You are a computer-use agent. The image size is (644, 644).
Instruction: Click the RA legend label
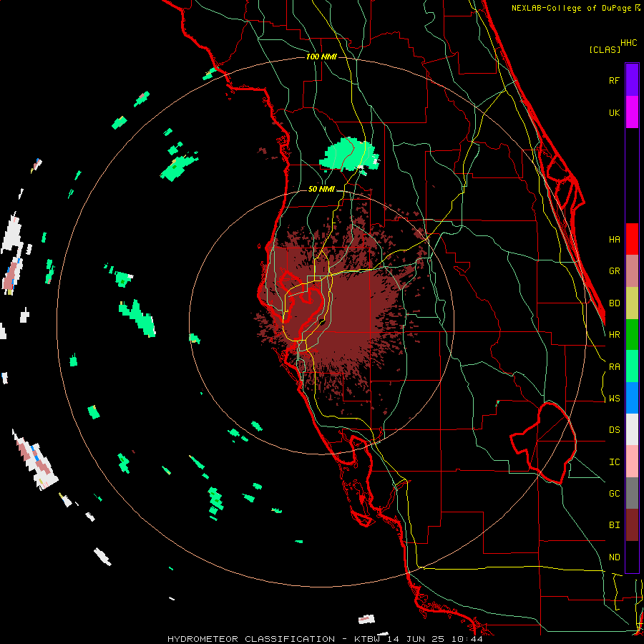point(614,367)
